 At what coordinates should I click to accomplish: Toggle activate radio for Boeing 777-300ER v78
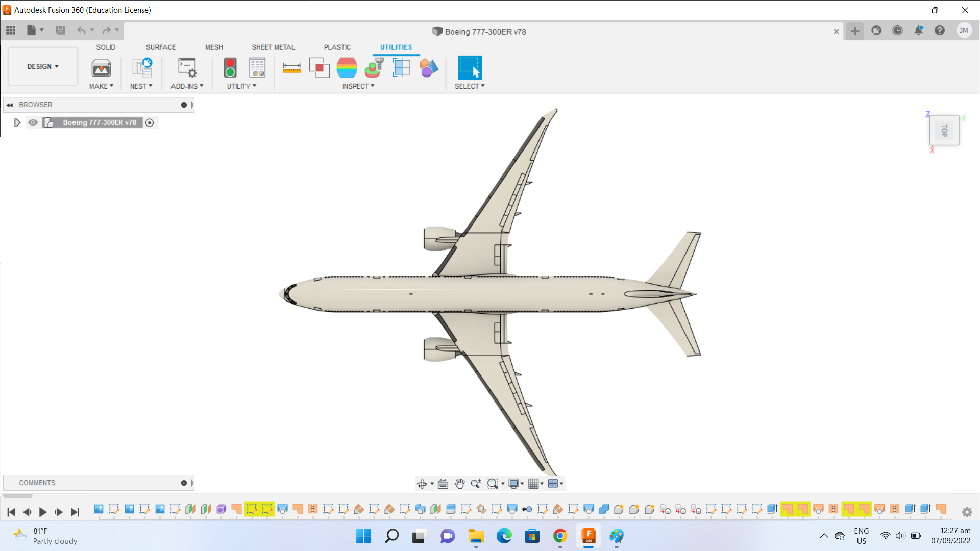click(150, 122)
